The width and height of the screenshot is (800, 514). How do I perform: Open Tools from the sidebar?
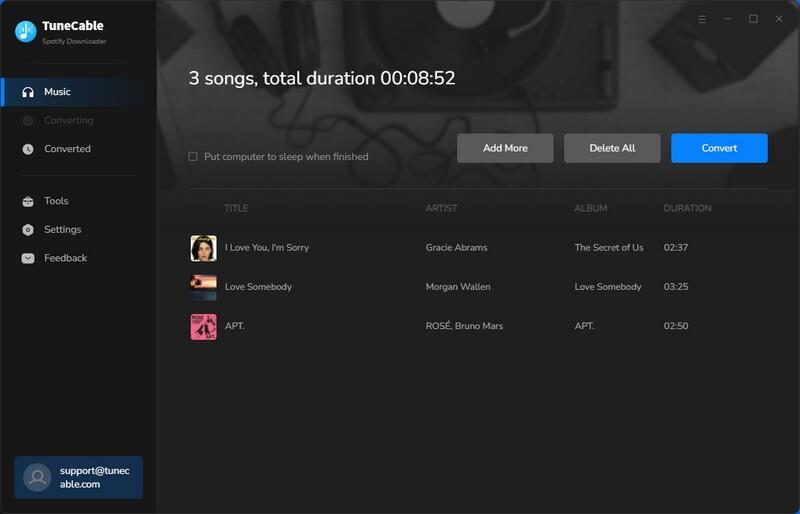tap(56, 201)
